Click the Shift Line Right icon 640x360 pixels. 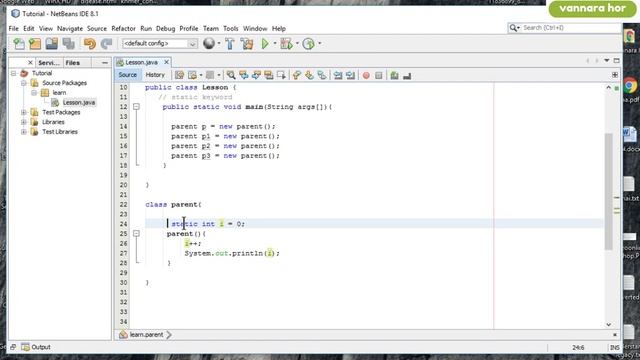[x=351, y=75]
